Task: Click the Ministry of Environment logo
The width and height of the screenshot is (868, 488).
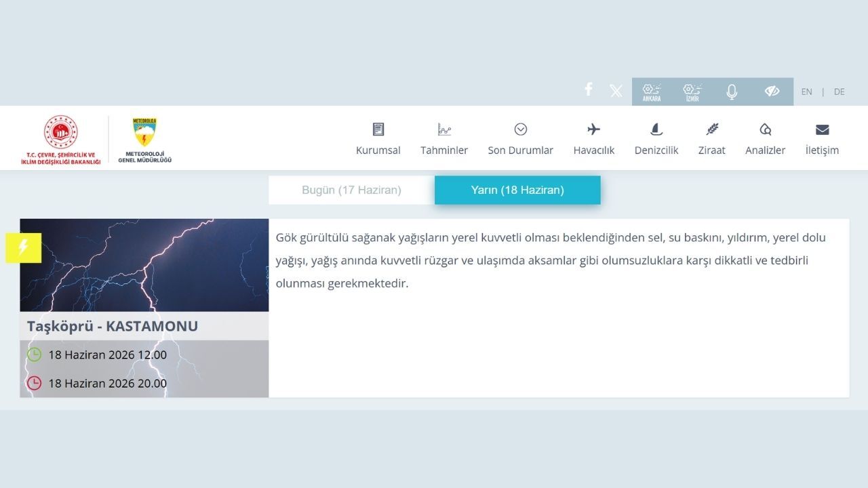Action: point(61,140)
